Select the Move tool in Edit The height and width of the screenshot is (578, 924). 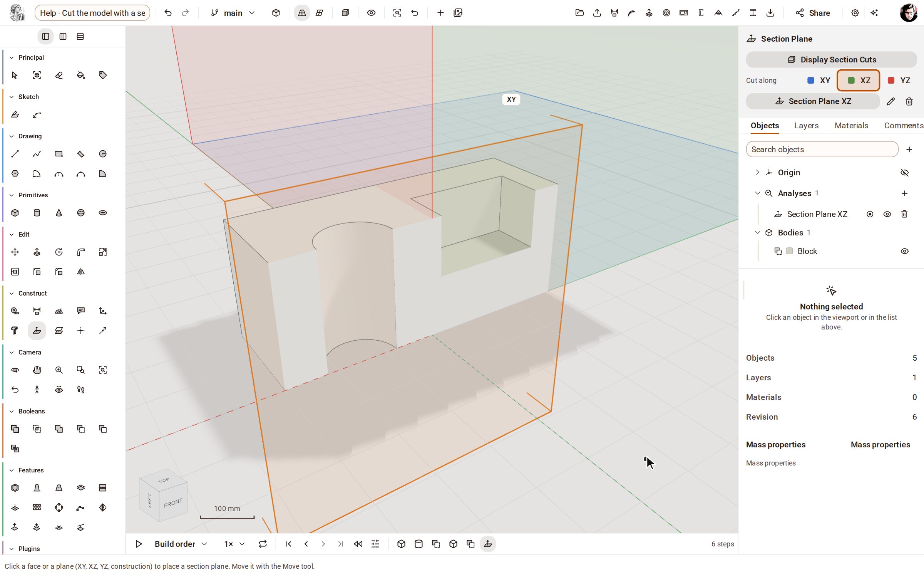point(15,252)
